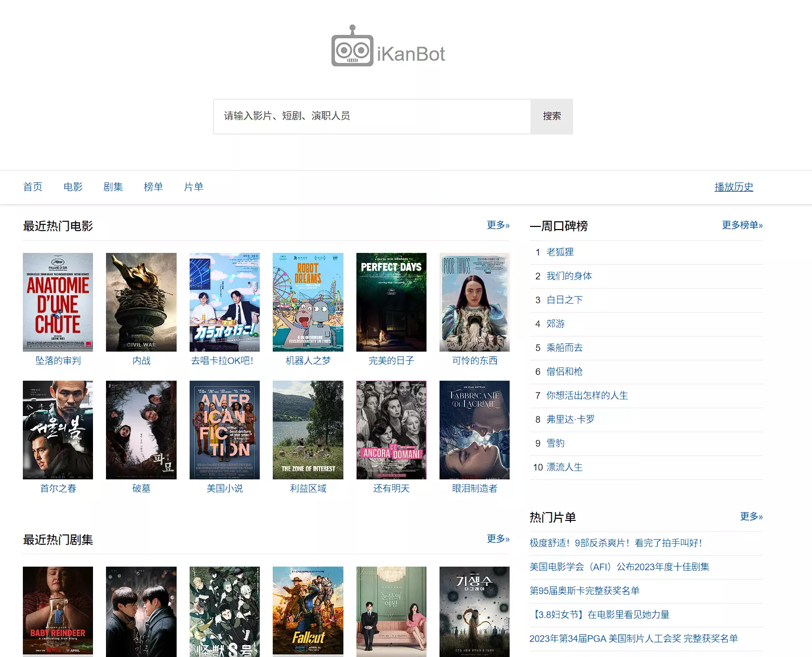812x657 pixels.
Task: Expand 更多榜单 for weekly ranking list
Action: (741, 225)
